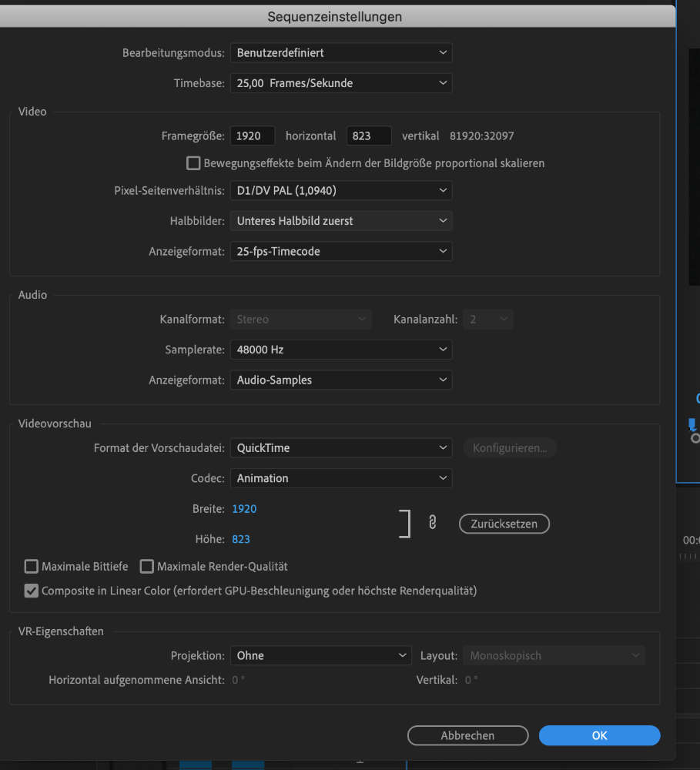The width and height of the screenshot is (700, 770).
Task: Select the Codec Animation dropdown
Action: (340, 478)
